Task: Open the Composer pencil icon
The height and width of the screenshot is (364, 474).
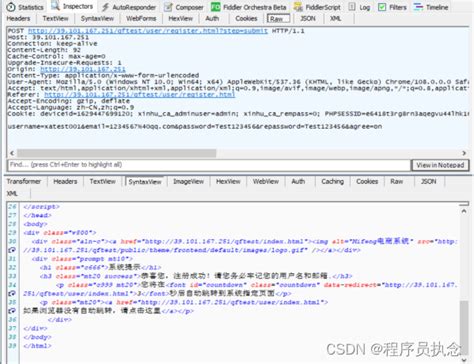Action: (x=169, y=7)
